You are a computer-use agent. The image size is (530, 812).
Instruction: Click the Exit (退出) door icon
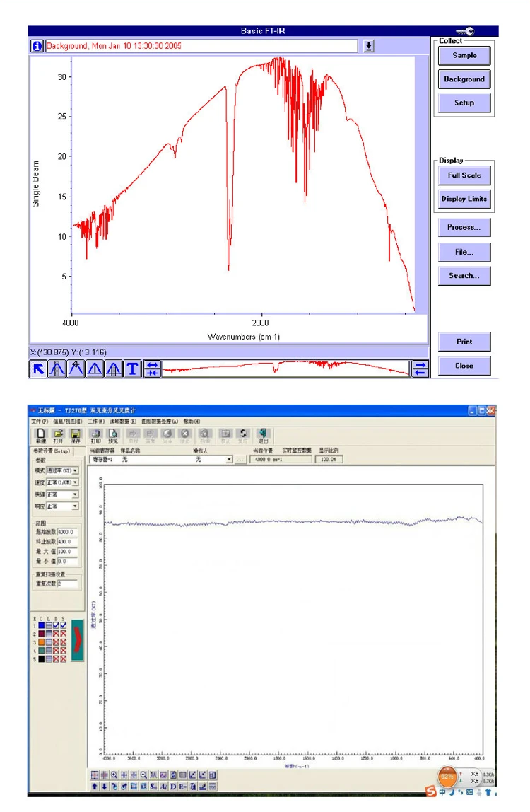point(263,436)
